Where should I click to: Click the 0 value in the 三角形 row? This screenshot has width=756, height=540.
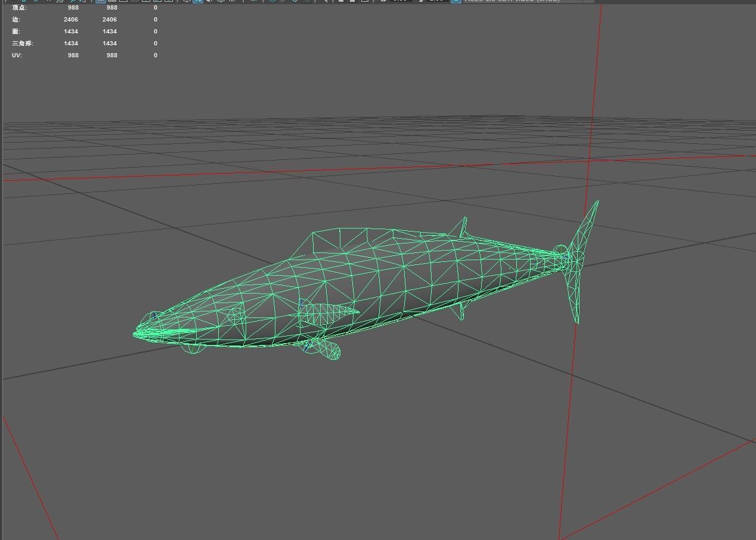click(x=156, y=44)
